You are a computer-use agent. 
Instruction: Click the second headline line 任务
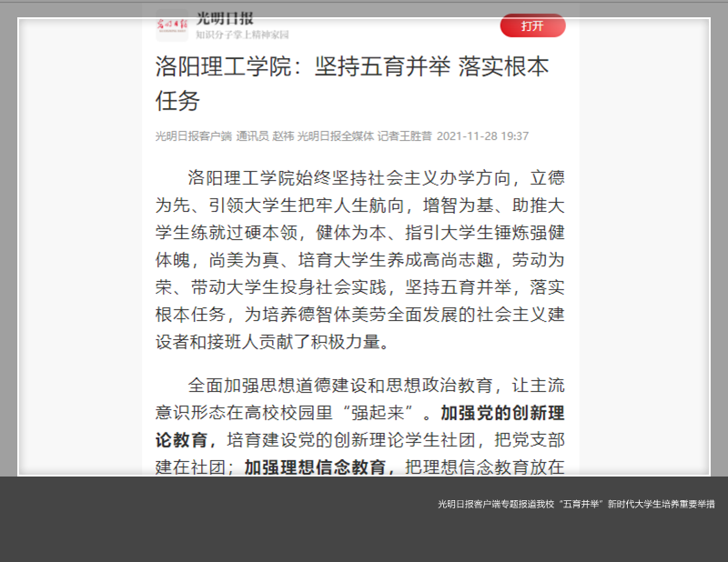point(177,100)
